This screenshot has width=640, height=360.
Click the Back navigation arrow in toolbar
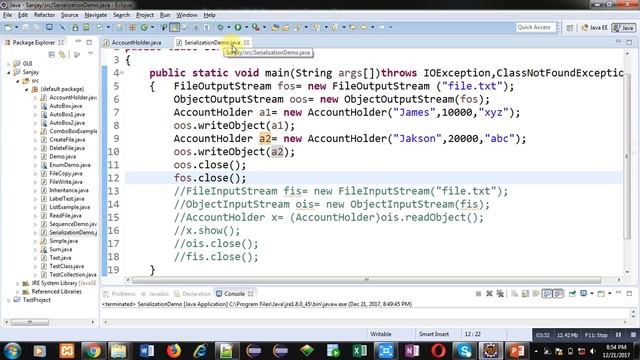pos(363,27)
